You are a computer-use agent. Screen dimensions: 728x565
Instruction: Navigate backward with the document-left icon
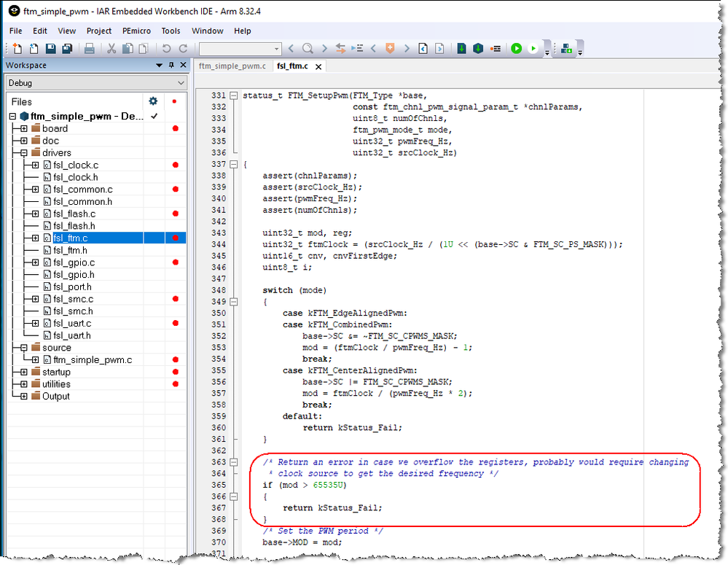tap(423, 48)
